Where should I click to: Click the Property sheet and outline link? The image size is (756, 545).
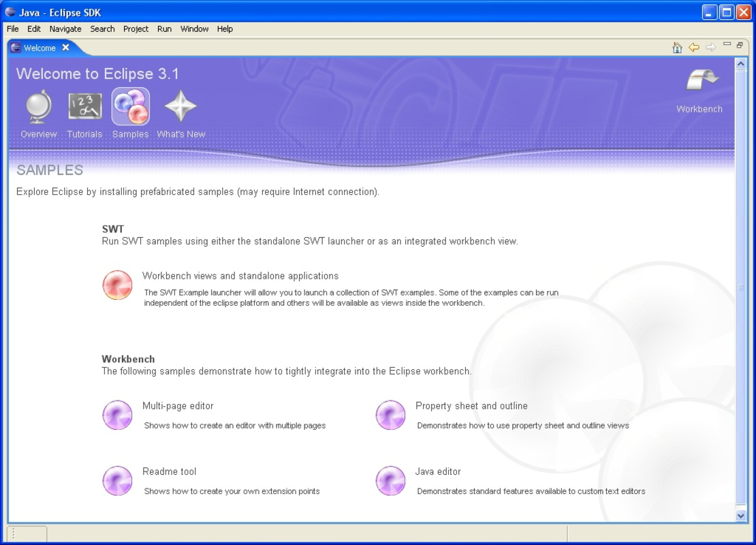point(471,405)
